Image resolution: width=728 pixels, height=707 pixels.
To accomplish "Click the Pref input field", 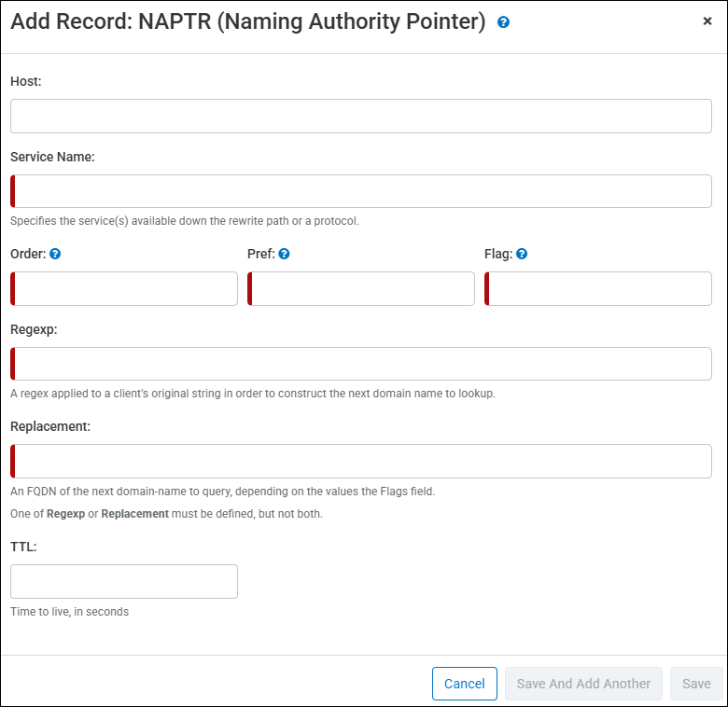I will [x=361, y=289].
